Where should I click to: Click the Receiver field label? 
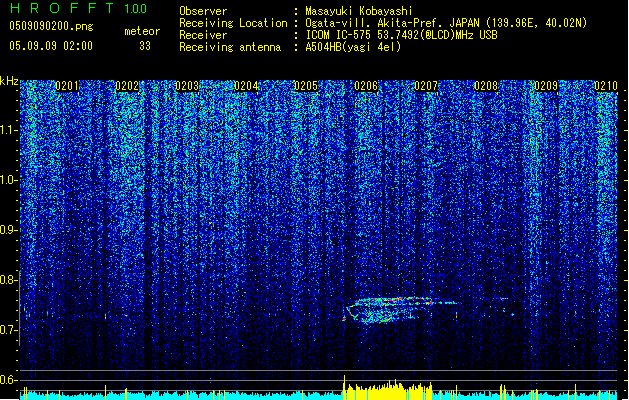pyautogui.click(x=203, y=35)
